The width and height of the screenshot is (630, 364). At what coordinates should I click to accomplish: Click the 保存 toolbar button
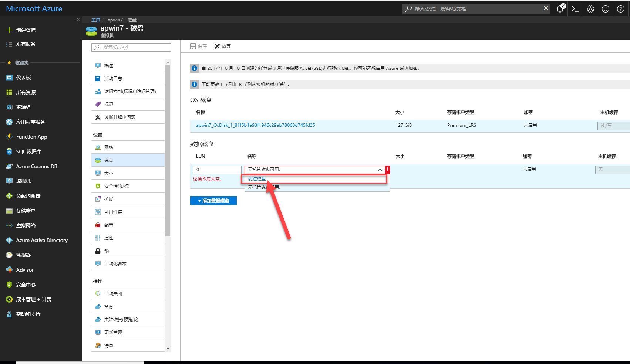coord(199,46)
